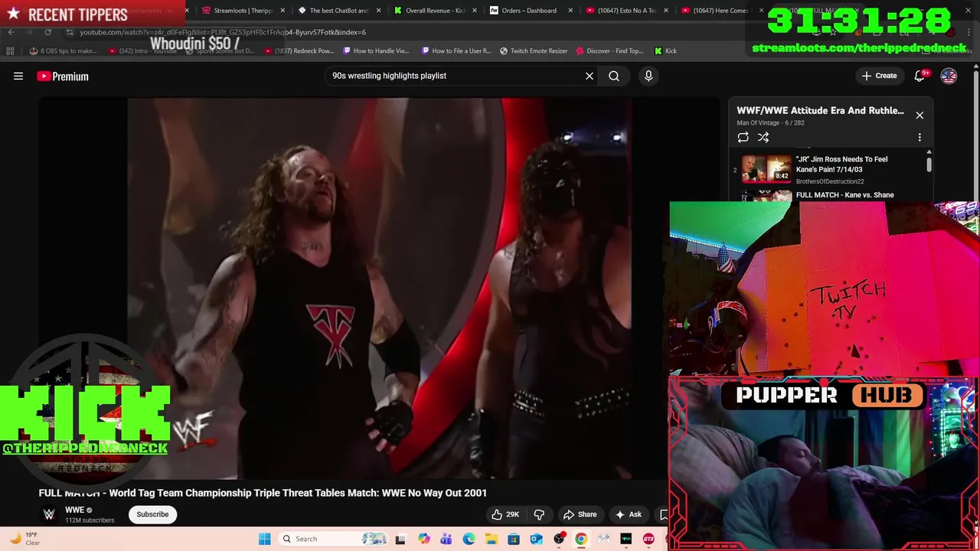980x551 pixels.
Task: Open (1837) Redneck Pow... bookmark
Action: 299,51
